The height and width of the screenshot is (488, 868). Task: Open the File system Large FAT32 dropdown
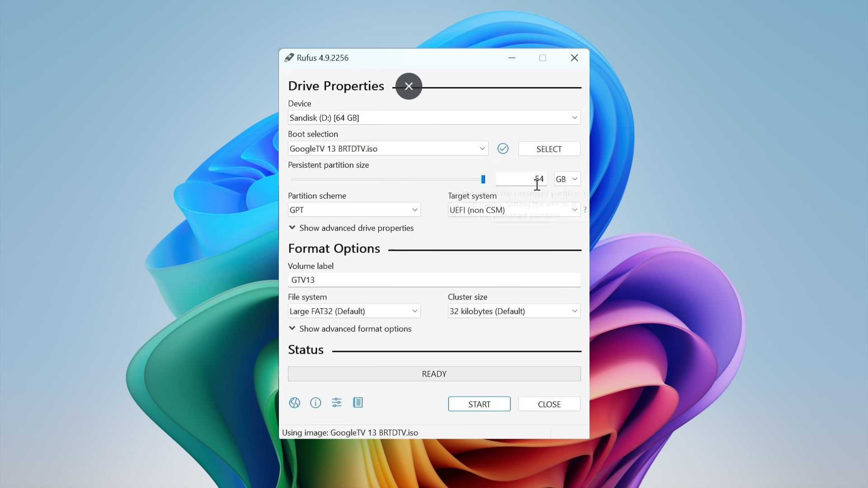(x=354, y=311)
